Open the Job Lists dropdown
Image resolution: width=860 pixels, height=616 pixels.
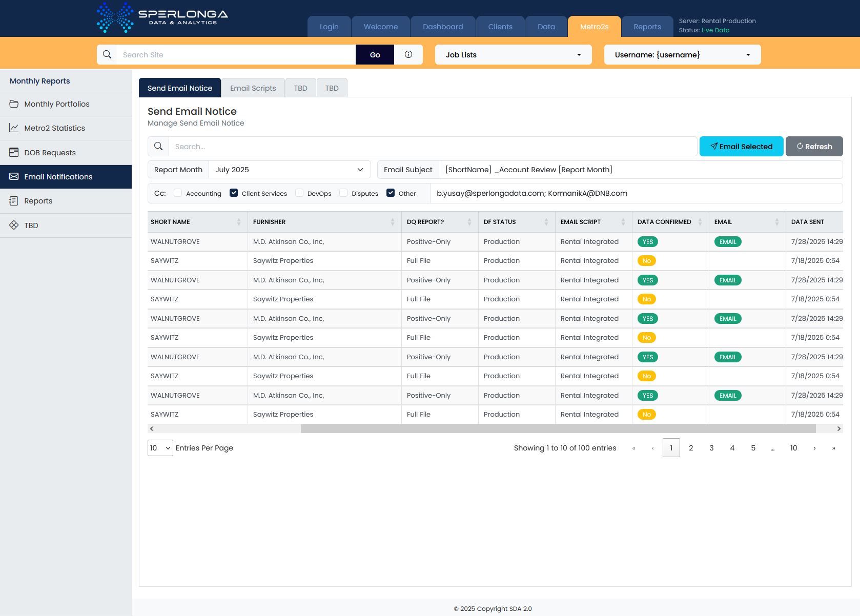513,55
